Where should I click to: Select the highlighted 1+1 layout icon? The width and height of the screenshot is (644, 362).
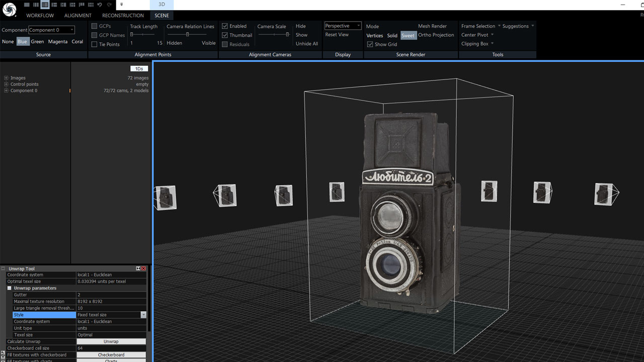click(x=45, y=5)
